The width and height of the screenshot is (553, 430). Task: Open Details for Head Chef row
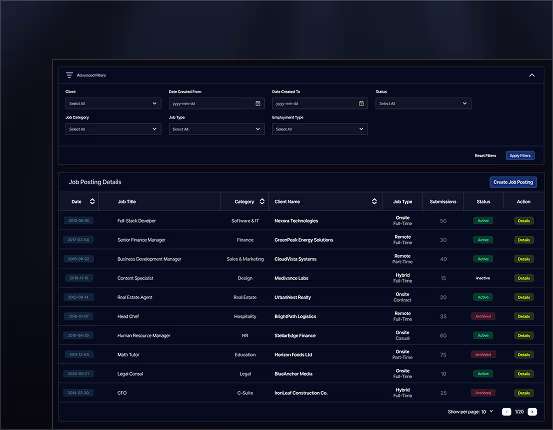(x=524, y=316)
